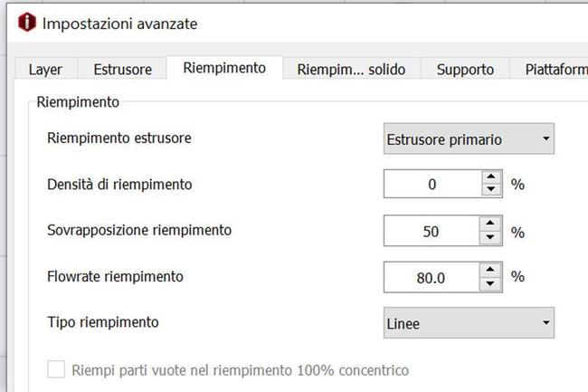Open the Layer tab
588x392 pixels.
coord(45,70)
